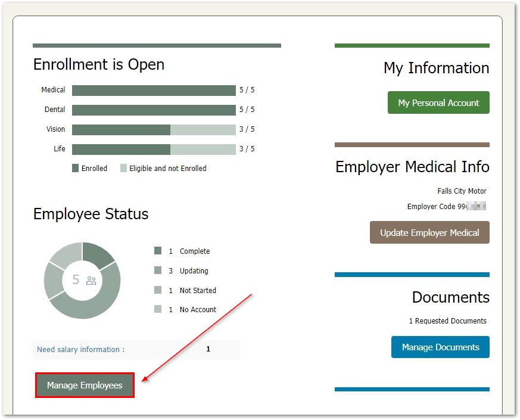This screenshot has width=520, height=420.
Task: Click the Updating status legend square
Action: click(158, 271)
